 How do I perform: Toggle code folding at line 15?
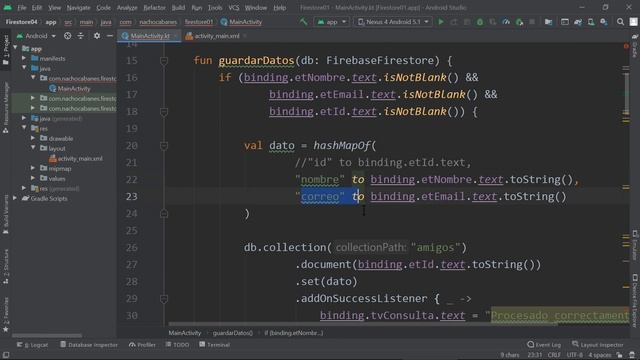[x=164, y=61]
